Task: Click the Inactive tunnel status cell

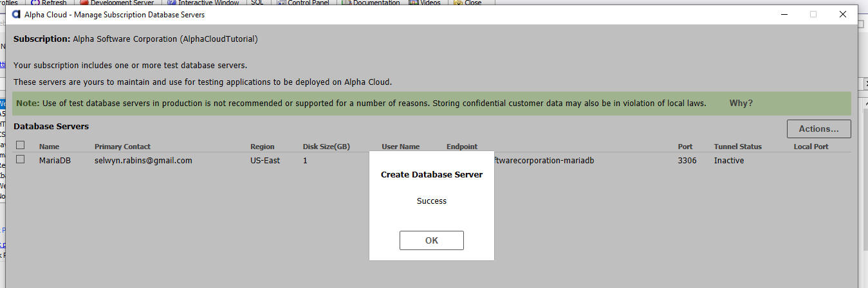Action: point(729,160)
